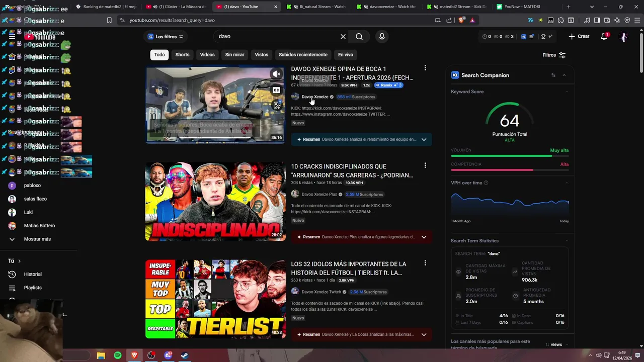Open Spotify from the taskbar

[117, 355]
